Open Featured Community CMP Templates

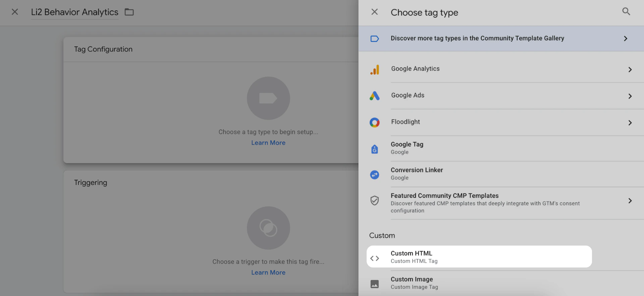[501, 203]
